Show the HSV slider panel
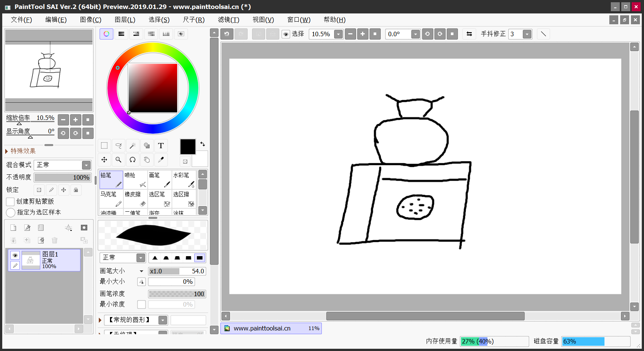The width and height of the screenshot is (644, 351). coord(136,34)
